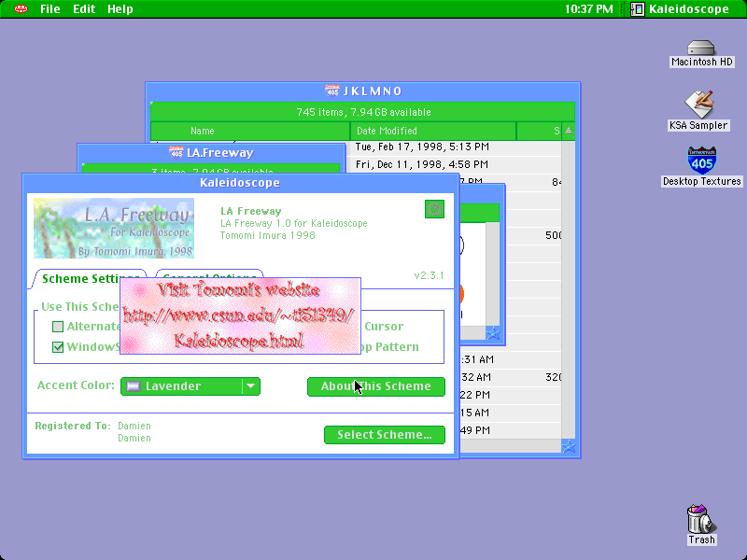Viewport: 747px width, 560px height.
Task: Click the v2.3.1 version label
Action: pos(429,275)
